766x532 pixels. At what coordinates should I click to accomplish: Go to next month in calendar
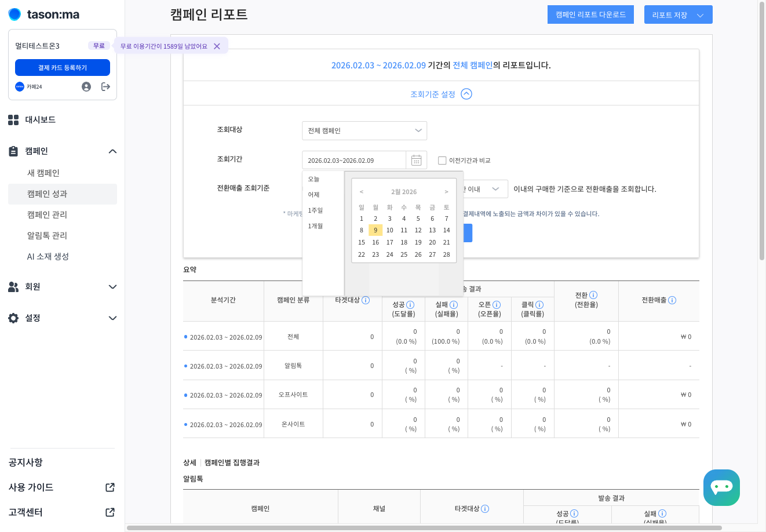(446, 192)
